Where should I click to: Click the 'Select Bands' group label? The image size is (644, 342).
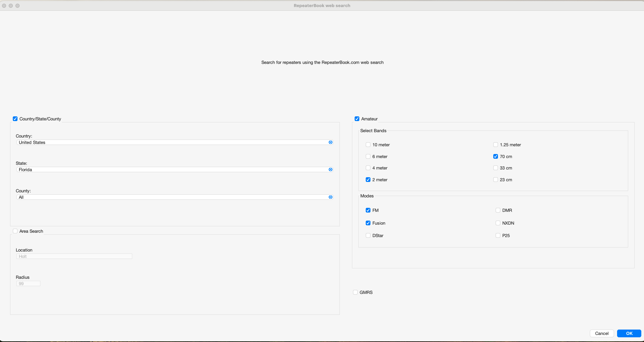click(373, 130)
